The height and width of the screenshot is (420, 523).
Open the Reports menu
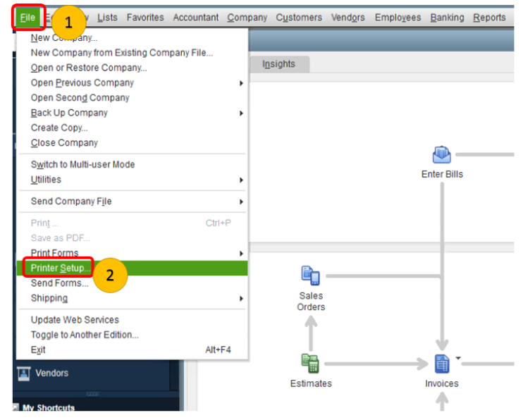point(489,18)
